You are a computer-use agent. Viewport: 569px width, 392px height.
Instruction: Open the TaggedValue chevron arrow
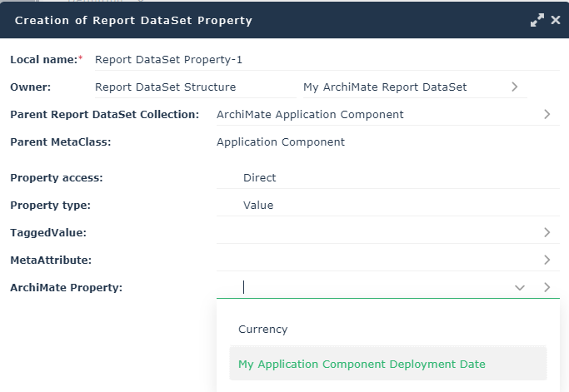click(x=547, y=233)
